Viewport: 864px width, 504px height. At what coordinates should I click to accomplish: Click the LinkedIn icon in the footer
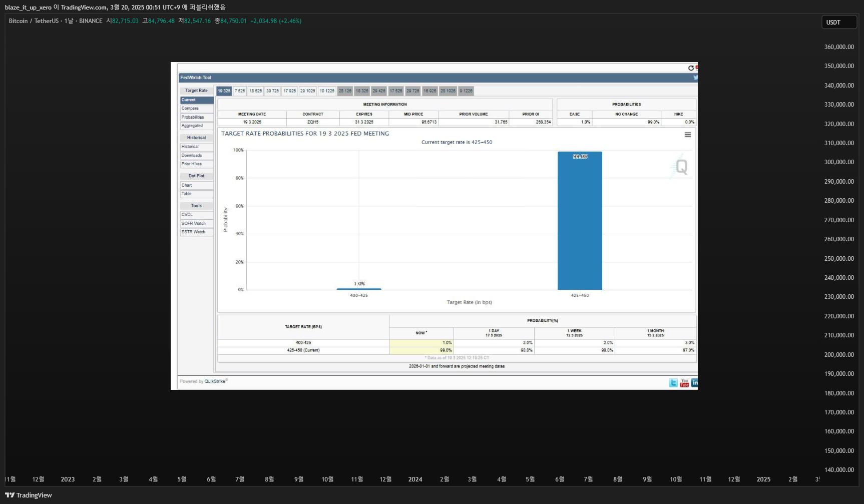pos(694,383)
